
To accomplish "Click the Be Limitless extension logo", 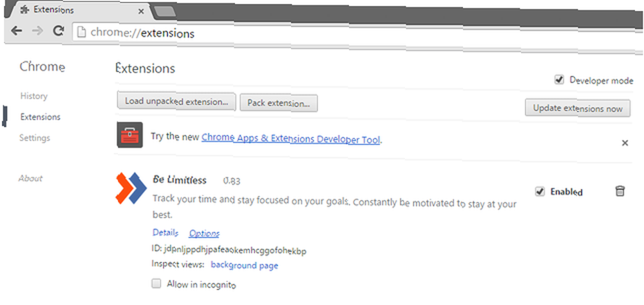I will point(131,188).
